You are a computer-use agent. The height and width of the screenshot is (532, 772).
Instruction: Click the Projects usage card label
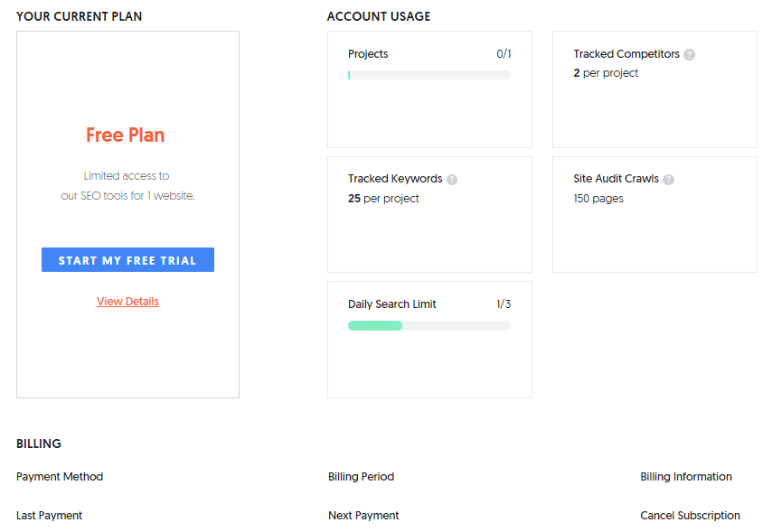[368, 54]
